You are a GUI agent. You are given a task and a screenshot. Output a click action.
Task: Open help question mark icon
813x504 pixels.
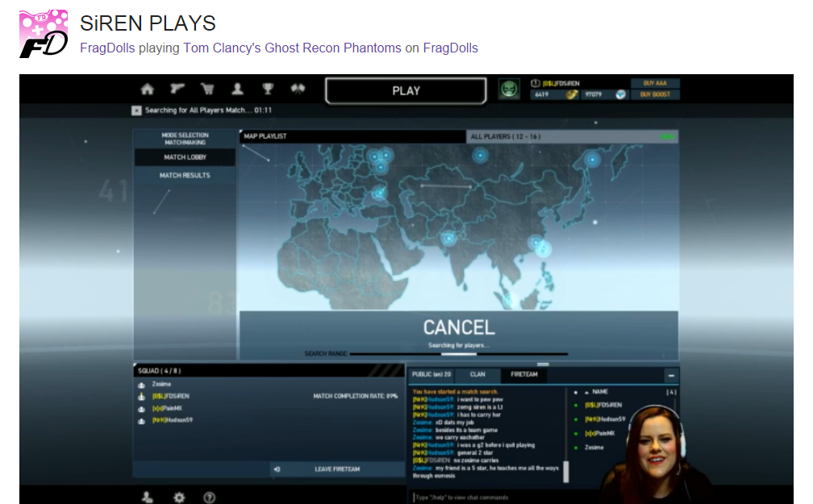(x=210, y=498)
